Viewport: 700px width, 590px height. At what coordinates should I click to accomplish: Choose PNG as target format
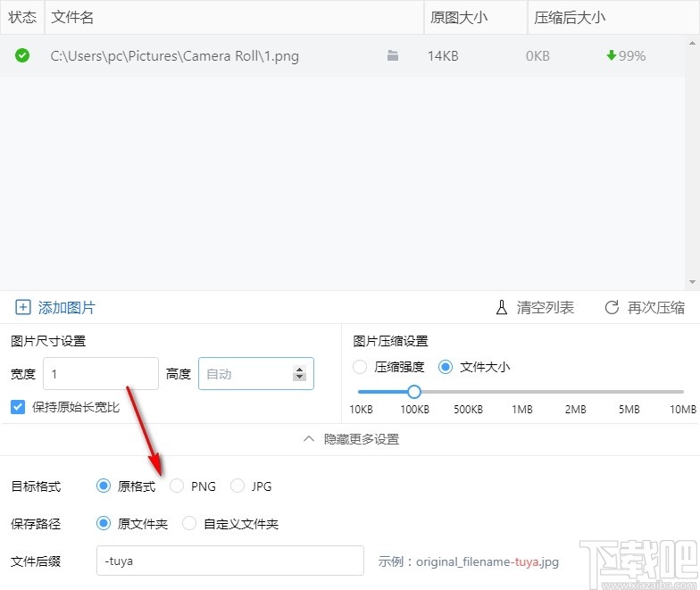(177, 486)
